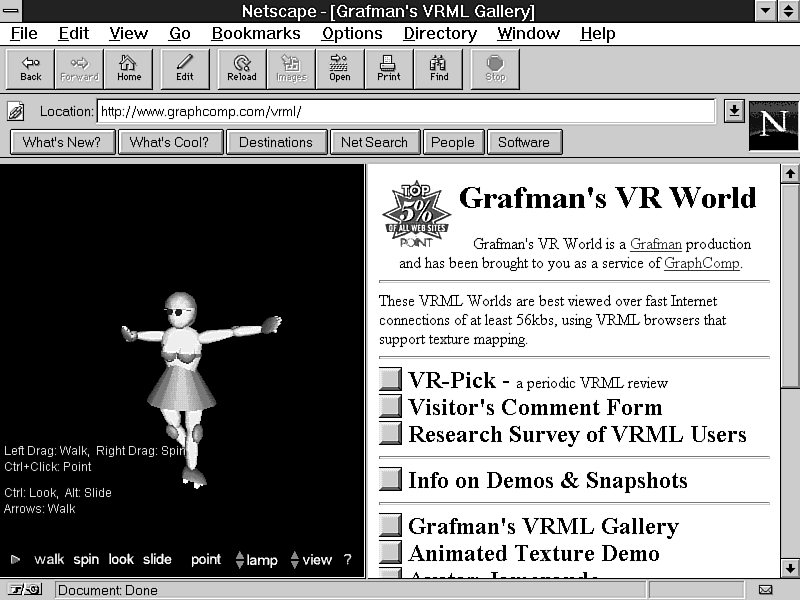Click the mail envelope status icon

click(765, 590)
